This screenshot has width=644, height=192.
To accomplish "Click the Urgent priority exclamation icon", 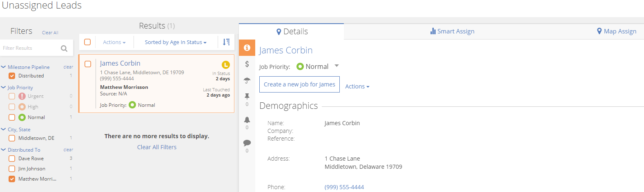I will pyautogui.click(x=22, y=96).
